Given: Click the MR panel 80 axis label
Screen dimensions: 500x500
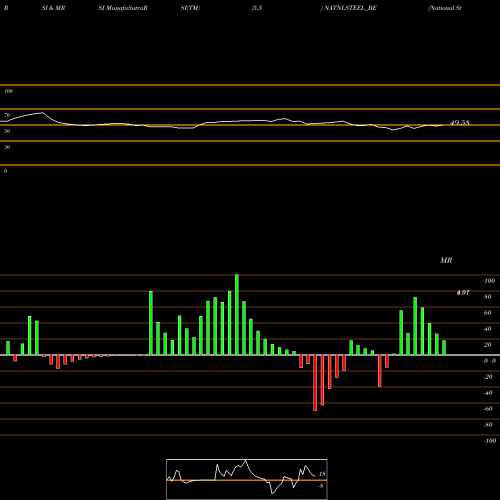Looking at the screenshot, I should (x=488, y=297).
